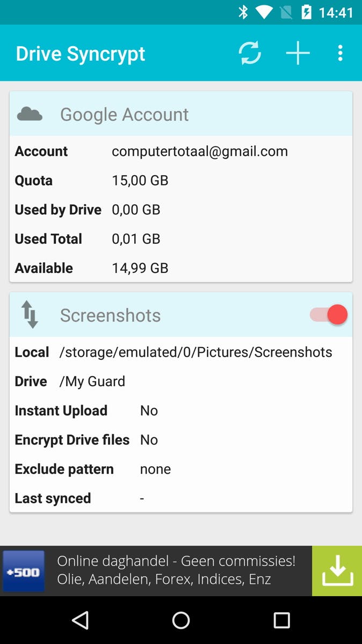Screen dimensions: 362x644
Task: Open the Online daghandel ad text
Action: pos(176,570)
